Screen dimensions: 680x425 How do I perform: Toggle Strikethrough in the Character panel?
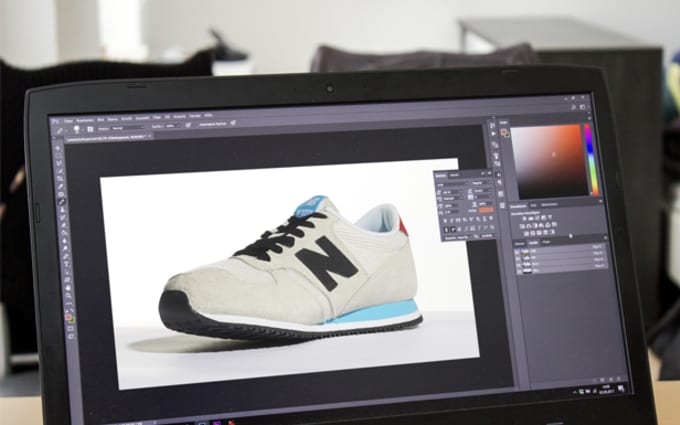pyautogui.click(x=491, y=219)
